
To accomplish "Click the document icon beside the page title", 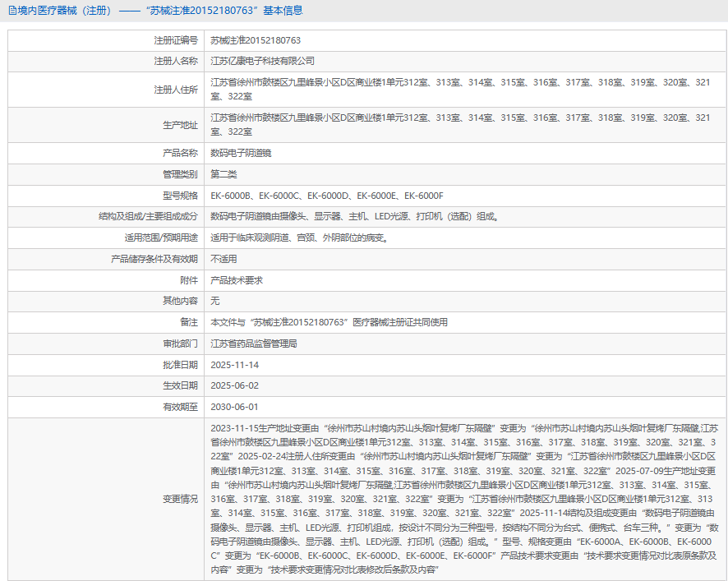I will point(12,11).
